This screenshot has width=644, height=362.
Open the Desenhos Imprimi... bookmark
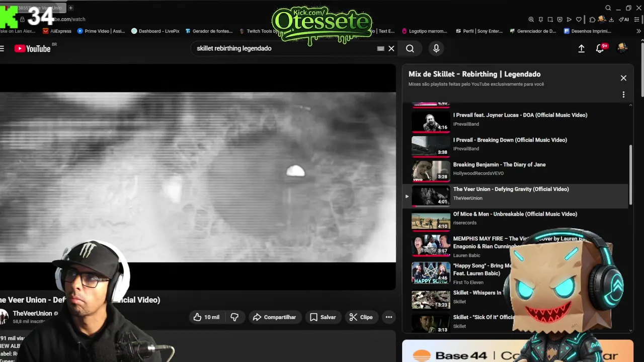click(x=588, y=31)
